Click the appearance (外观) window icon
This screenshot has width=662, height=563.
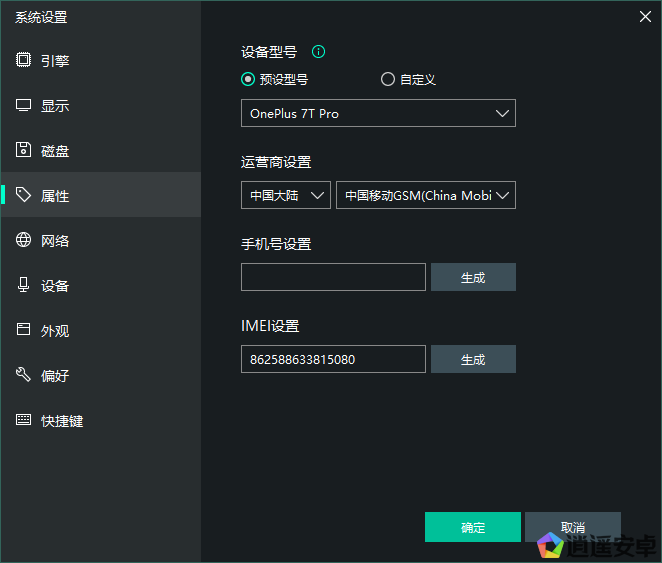24,330
